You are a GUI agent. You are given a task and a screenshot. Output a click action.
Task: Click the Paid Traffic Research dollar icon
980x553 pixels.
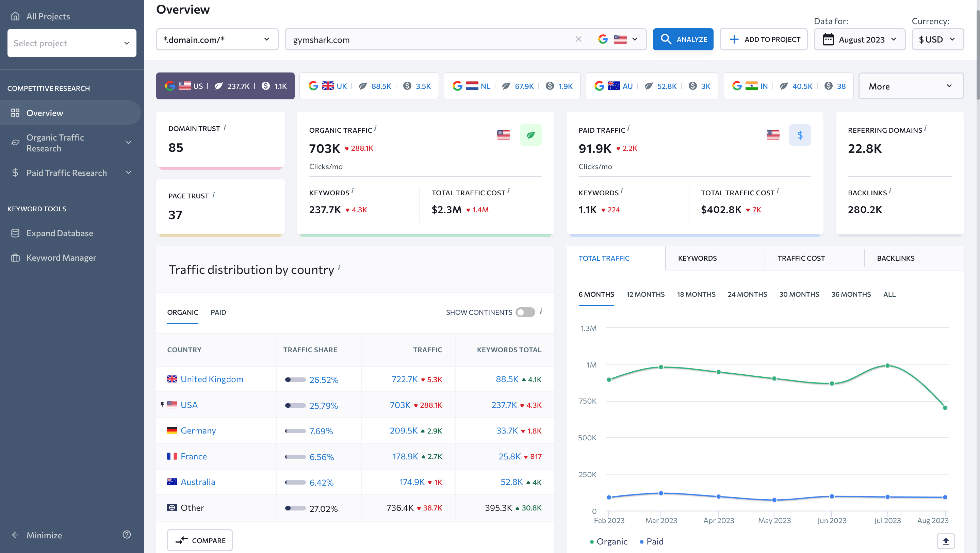coord(15,173)
